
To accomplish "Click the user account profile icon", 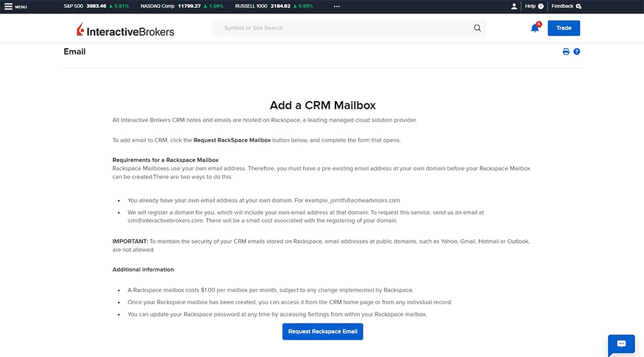I will pyautogui.click(x=514, y=6).
